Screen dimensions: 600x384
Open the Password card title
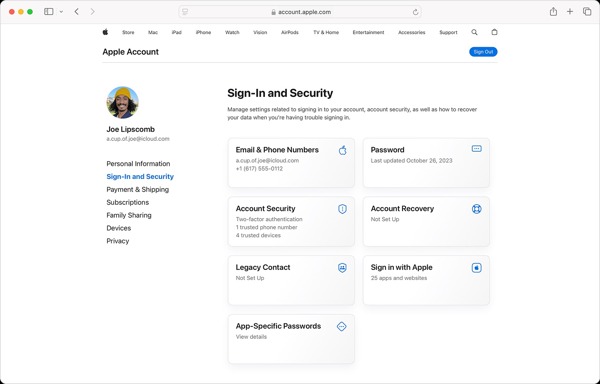[387, 150]
